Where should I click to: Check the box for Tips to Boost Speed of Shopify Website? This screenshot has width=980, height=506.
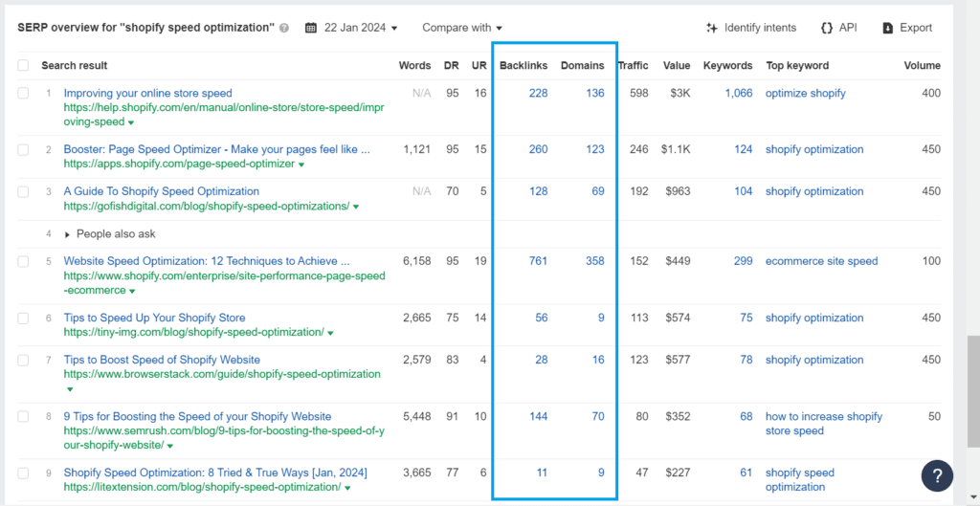(23, 360)
